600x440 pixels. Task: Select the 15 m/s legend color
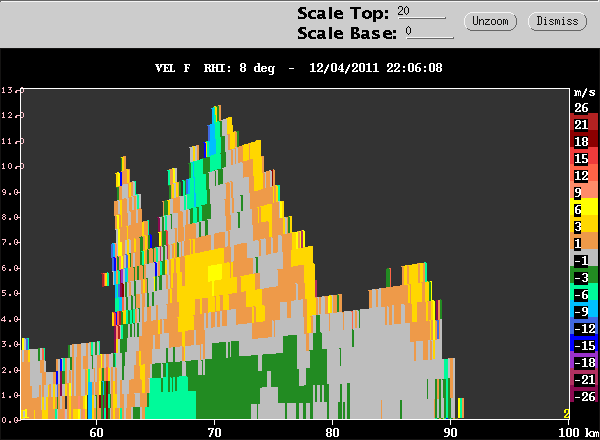581,158
